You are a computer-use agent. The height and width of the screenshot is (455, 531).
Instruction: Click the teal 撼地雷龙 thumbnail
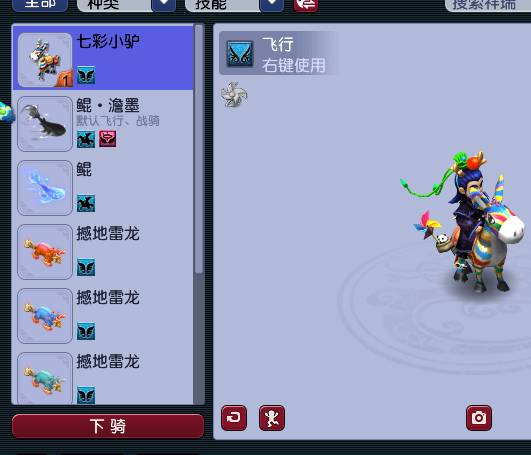45,378
